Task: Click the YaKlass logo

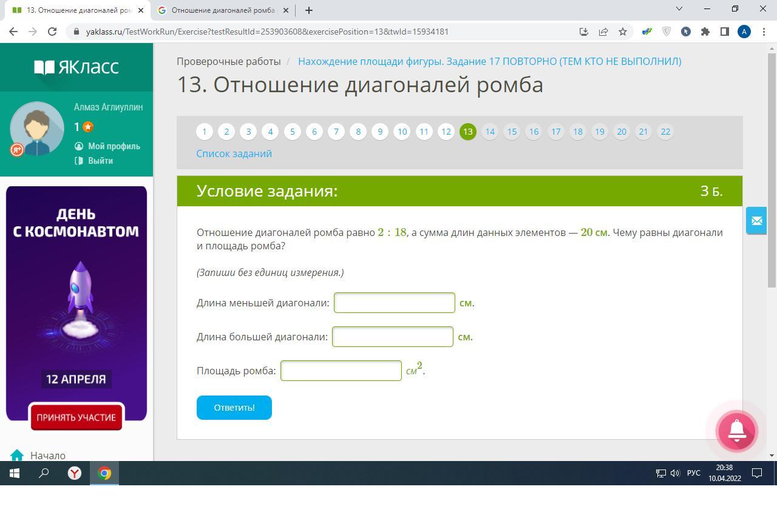Action: point(76,67)
